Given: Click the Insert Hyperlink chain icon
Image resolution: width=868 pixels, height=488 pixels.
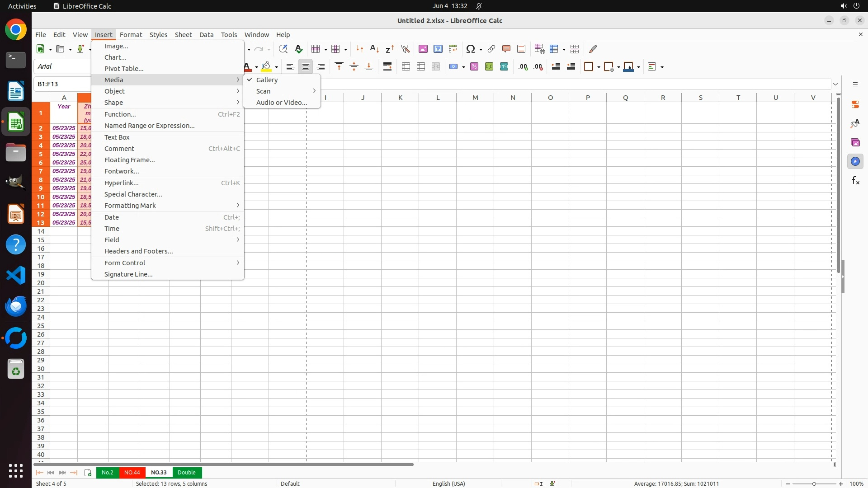Looking at the screenshot, I should 491,49.
